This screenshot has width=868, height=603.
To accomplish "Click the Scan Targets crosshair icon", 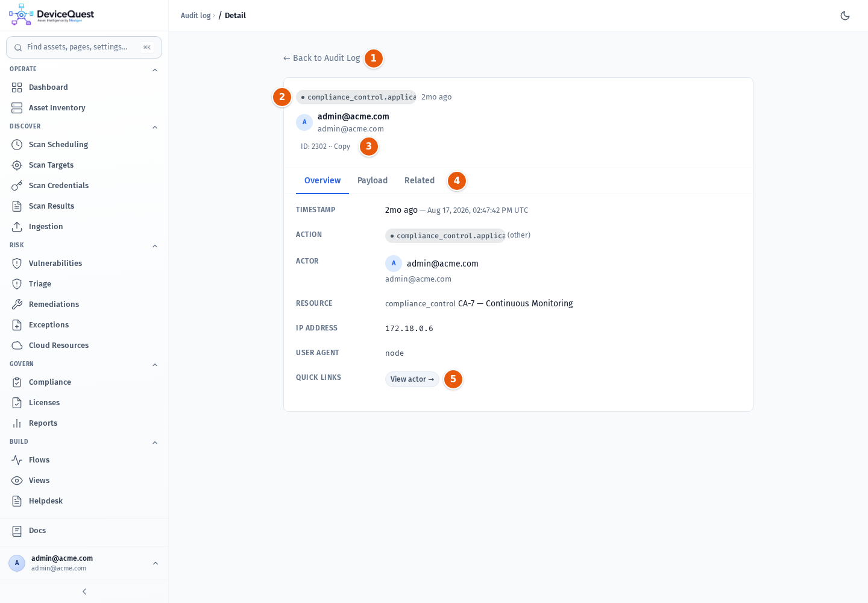I will click(x=17, y=165).
